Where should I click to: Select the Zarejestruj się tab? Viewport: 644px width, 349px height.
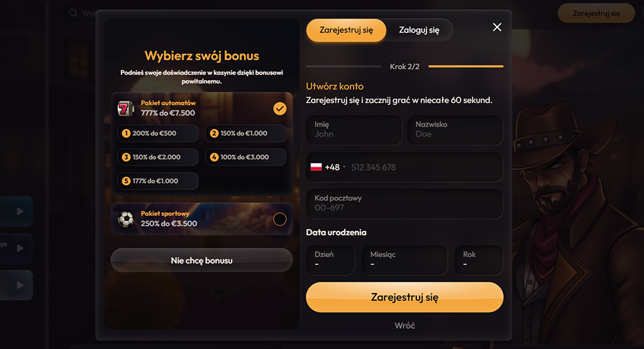(x=346, y=30)
